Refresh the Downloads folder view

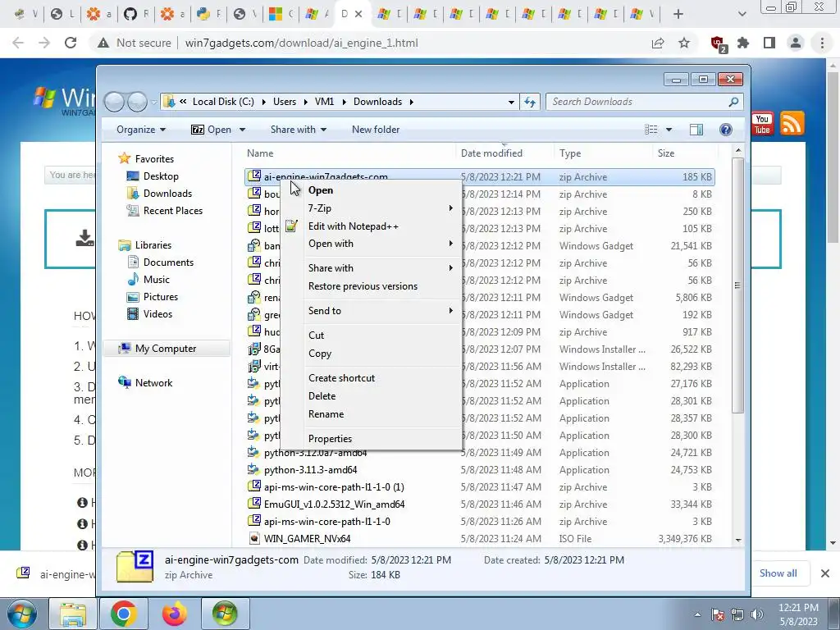(530, 102)
